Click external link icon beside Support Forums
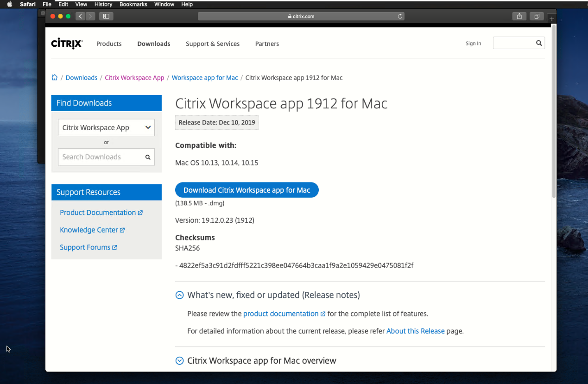Viewport: 588px width, 384px height. click(114, 247)
